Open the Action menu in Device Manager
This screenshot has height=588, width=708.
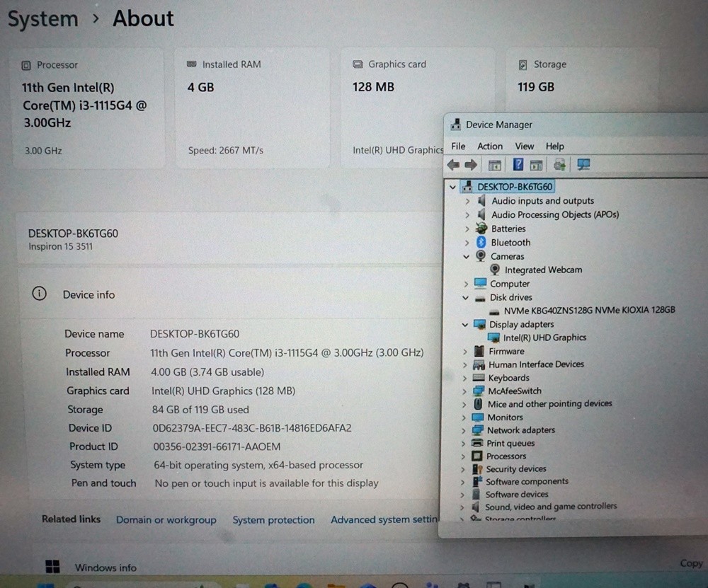point(490,146)
